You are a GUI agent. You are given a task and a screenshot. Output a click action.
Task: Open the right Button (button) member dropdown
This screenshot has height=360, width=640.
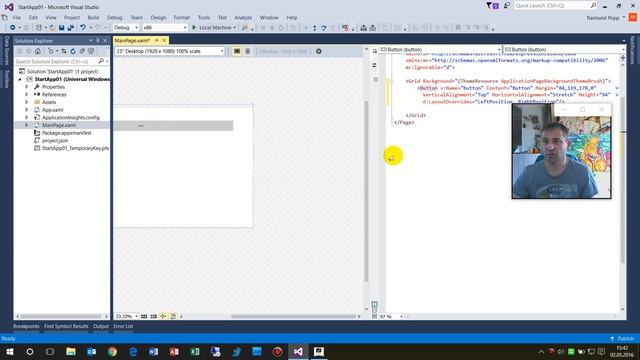(564, 49)
